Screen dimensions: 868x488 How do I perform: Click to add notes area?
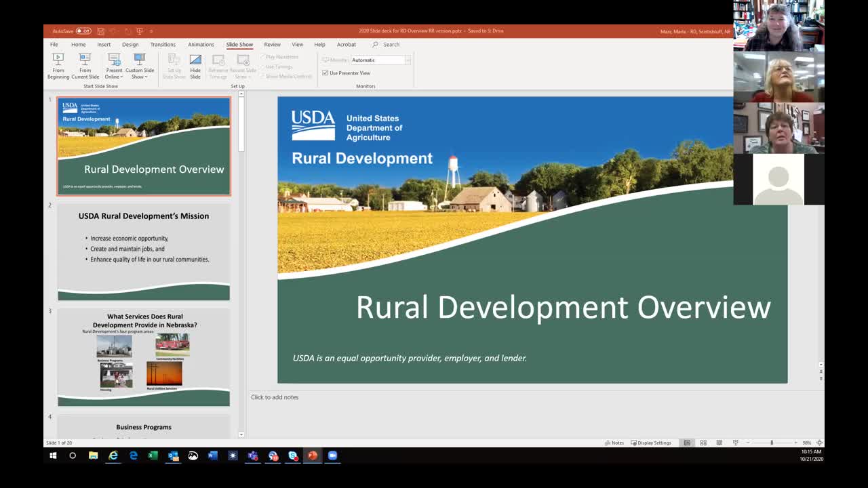coord(275,397)
